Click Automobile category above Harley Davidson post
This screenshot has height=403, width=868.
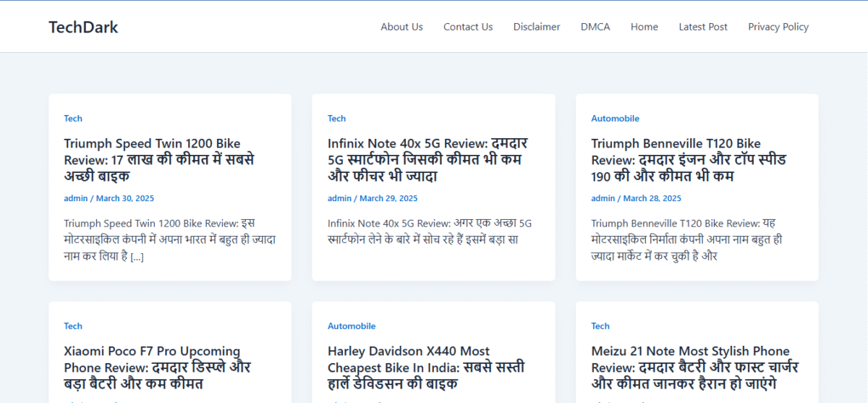(352, 326)
